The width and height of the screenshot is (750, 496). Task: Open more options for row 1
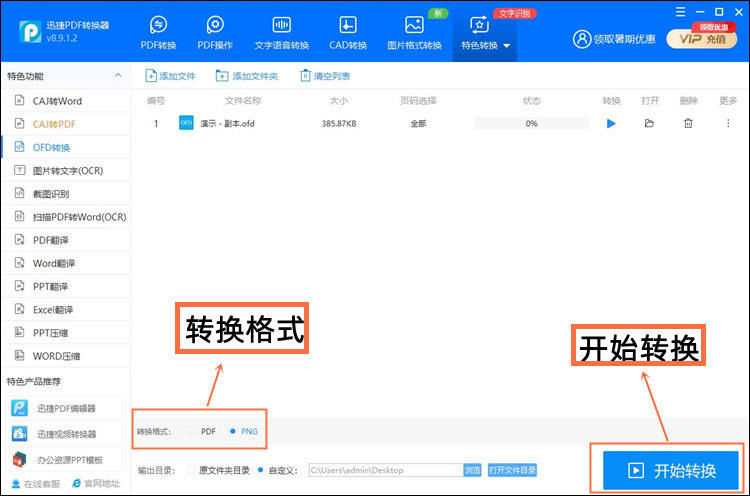(728, 123)
